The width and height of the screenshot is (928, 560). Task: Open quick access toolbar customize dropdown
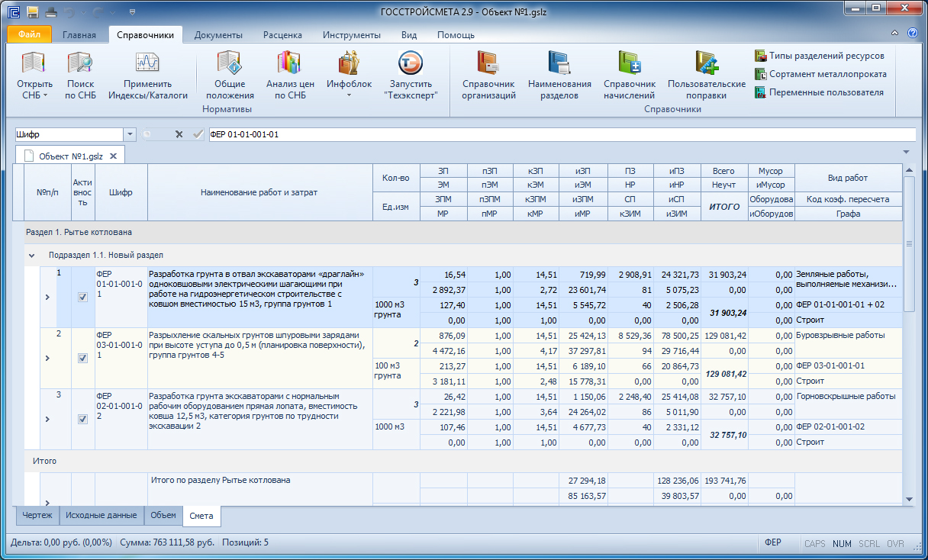132,12
